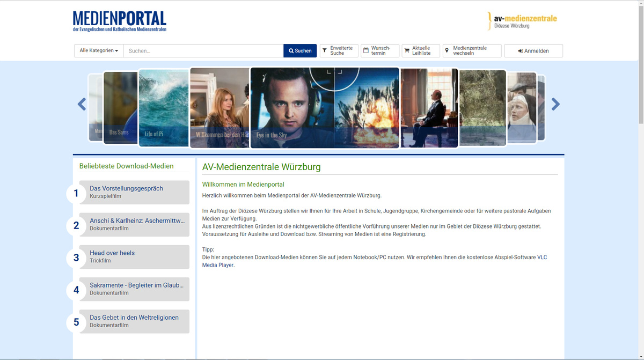
Task: Open Erweiterte Suche filter
Action: (x=339, y=50)
